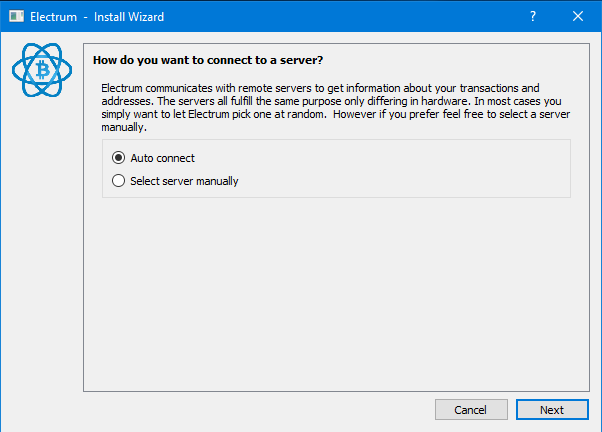
Task: Click the "Select server manually" label text
Action: [184, 181]
